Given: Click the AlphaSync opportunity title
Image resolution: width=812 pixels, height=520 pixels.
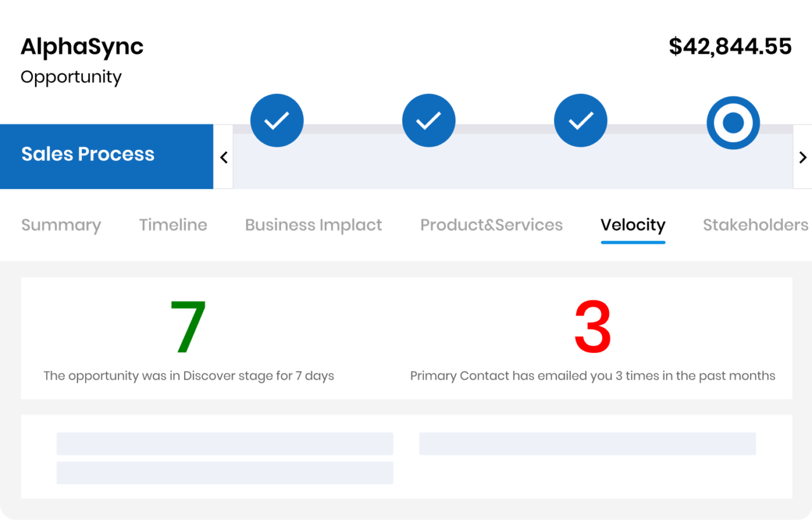Looking at the screenshot, I should [82, 46].
